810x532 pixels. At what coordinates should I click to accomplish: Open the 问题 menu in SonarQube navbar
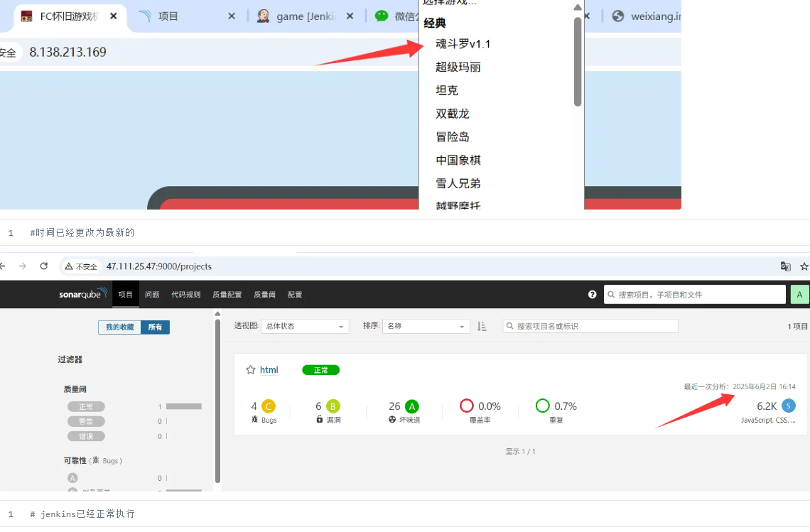152,294
